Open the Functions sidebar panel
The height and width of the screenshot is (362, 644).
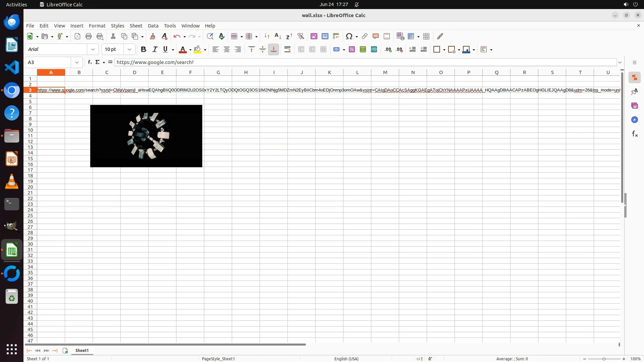tap(634, 134)
